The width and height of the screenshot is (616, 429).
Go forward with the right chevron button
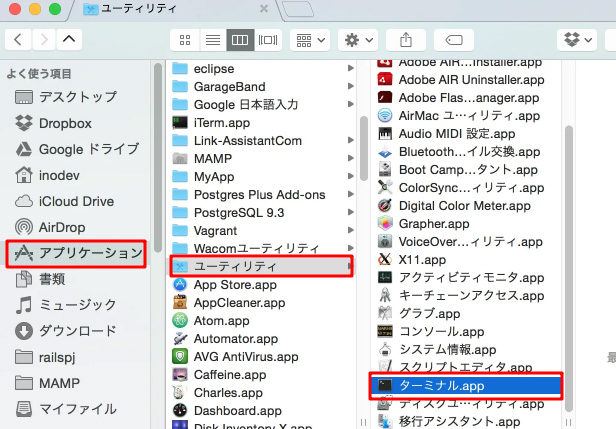tap(44, 40)
